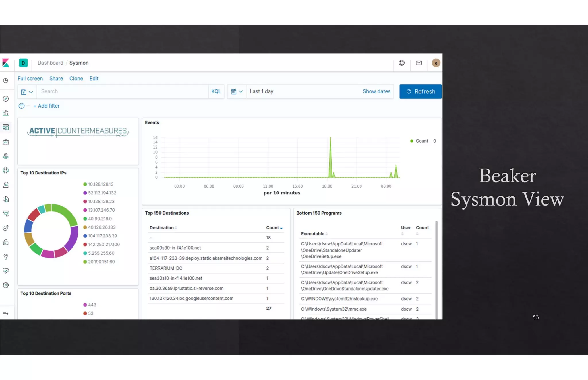Click the help lifebuoy icon

(401, 63)
